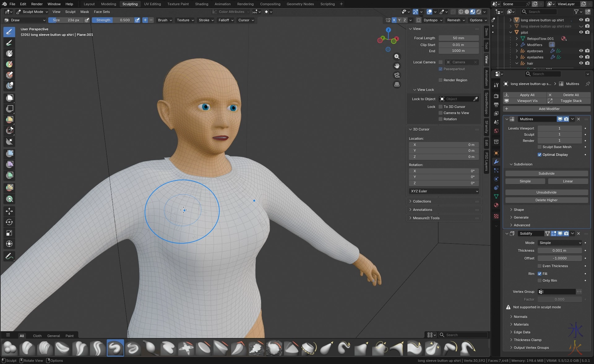Switch to the UV Editing workspace tab
Viewport: 594px width, 364px height.
pos(152,4)
